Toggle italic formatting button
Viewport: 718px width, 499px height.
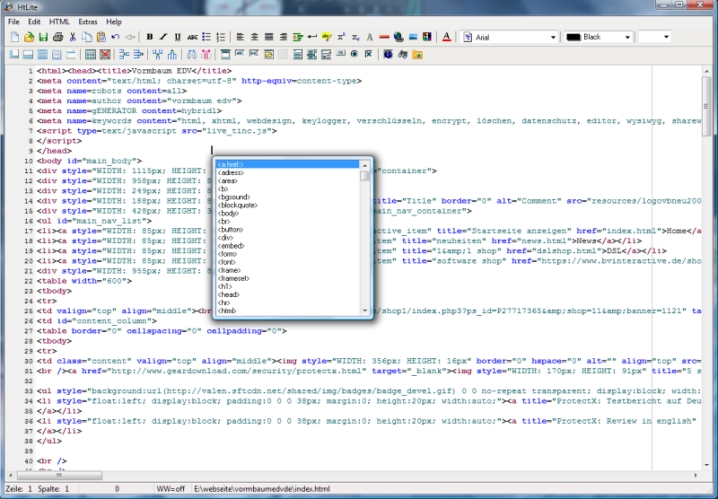coord(163,37)
